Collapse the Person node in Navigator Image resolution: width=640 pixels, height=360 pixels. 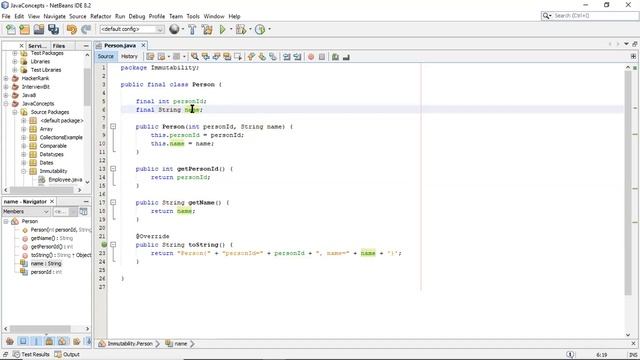[x=6, y=221]
